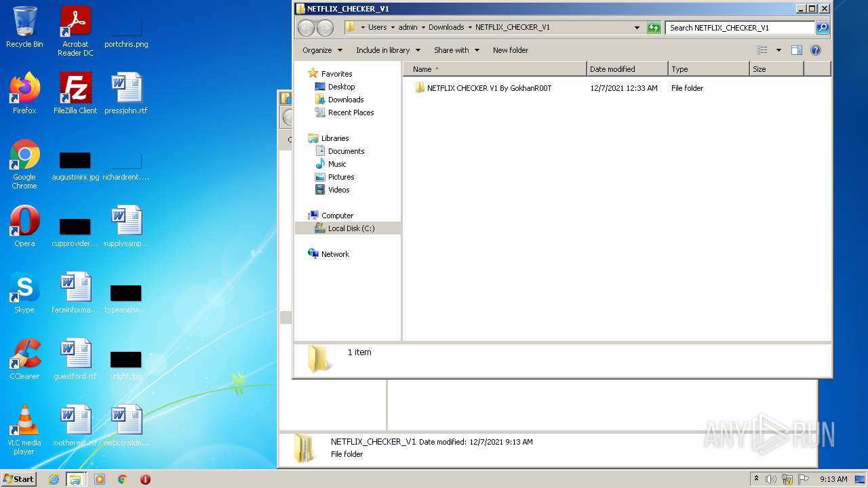868x488 pixels.
Task: Select Network in the navigation pane
Action: coord(335,254)
